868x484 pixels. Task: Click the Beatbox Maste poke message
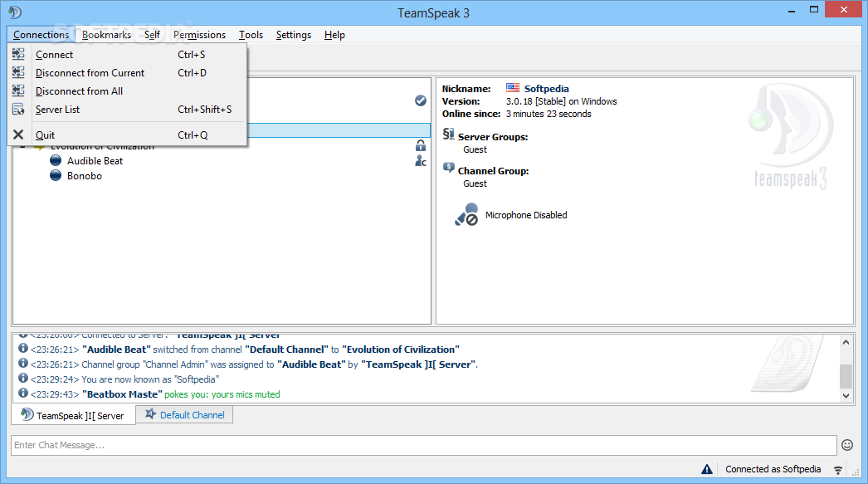point(181,394)
